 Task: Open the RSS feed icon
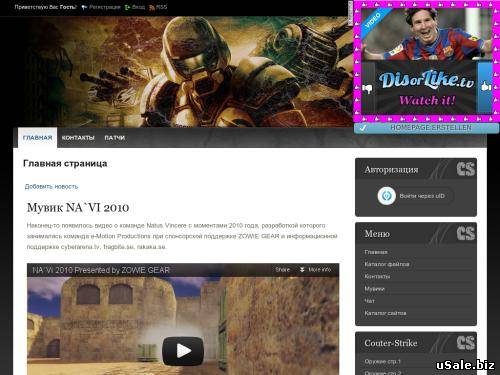pos(152,7)
